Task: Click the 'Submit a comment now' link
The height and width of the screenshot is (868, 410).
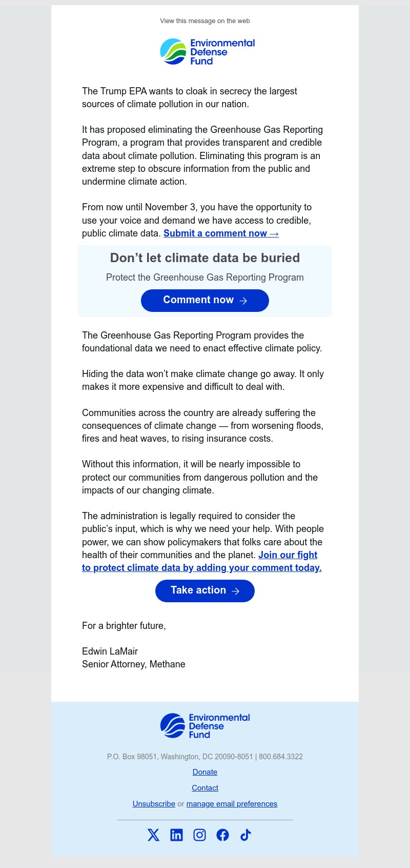Action: (x=220, y=233)
